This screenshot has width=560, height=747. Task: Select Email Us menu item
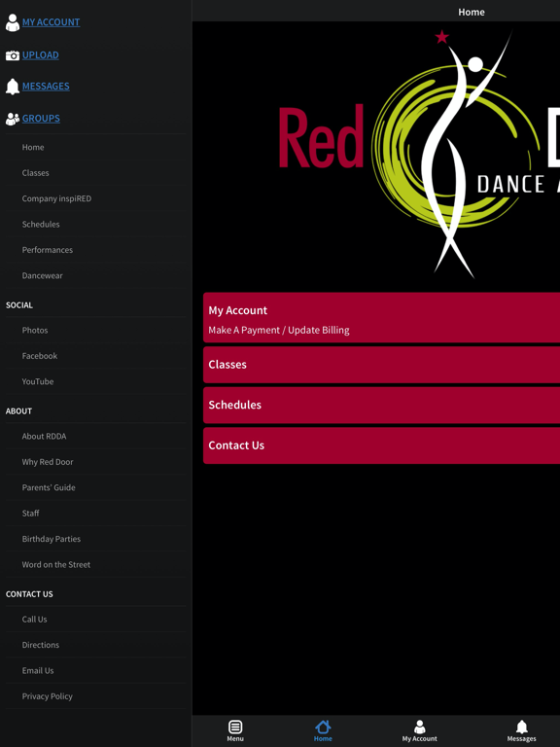point(95,671)
